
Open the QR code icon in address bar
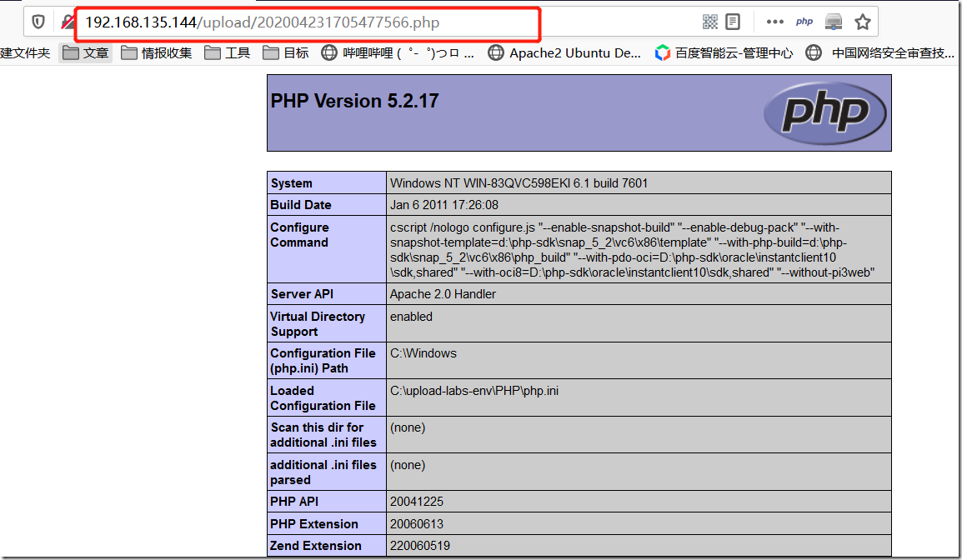coord(710,22)
